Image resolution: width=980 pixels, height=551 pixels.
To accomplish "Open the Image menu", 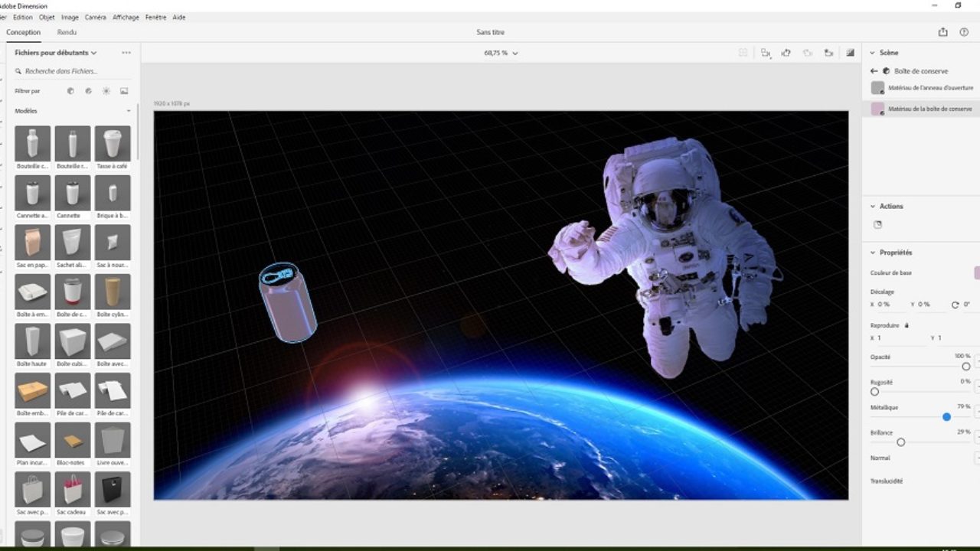I will click(x=70, y=17).
